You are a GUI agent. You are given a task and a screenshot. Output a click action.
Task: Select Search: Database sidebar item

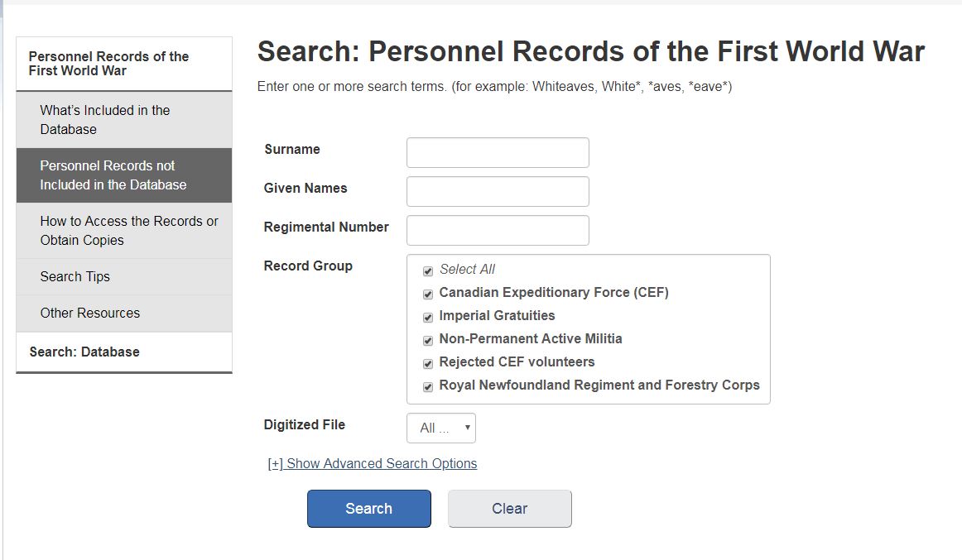[x=84, y=352]
